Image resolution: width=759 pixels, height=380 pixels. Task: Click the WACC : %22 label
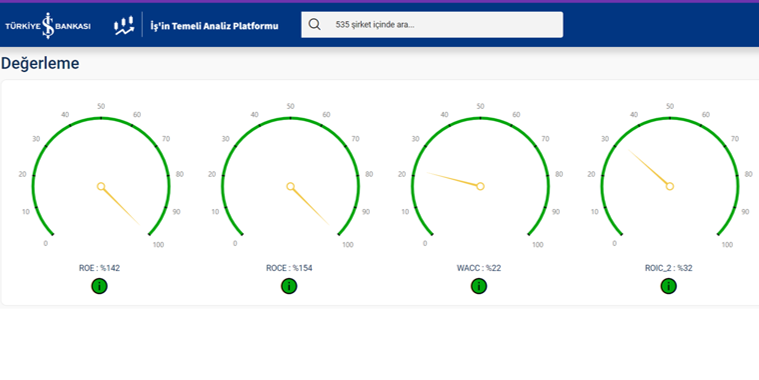pyautogui.click(x=479, y=268)
